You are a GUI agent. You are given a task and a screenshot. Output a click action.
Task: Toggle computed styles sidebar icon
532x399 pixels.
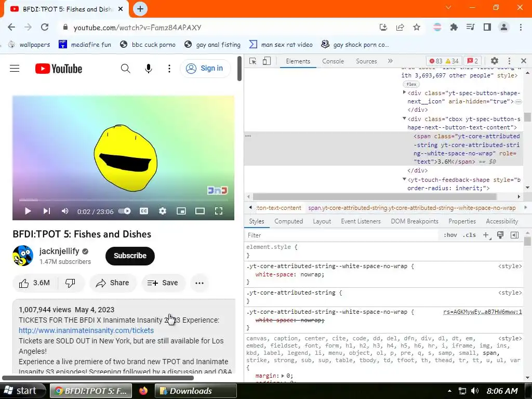(x=514, y=235)
